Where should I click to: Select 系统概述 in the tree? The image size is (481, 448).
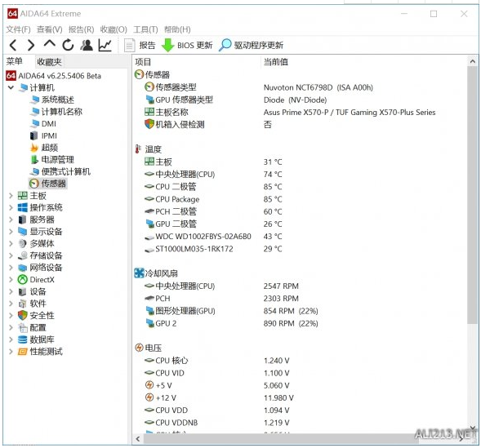pyautogui.click(x=52, y=100)
